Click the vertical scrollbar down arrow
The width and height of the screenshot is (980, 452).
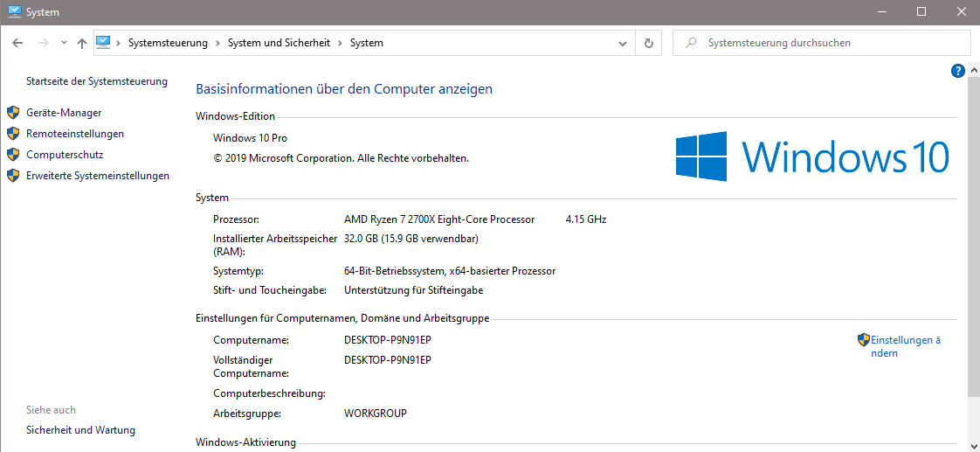pyautogui.click(x=973, y=444)
